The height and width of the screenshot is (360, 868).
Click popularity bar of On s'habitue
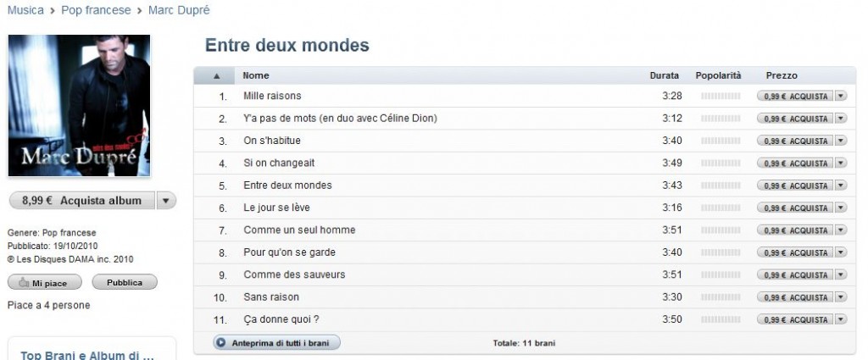(x=721, y=141)
